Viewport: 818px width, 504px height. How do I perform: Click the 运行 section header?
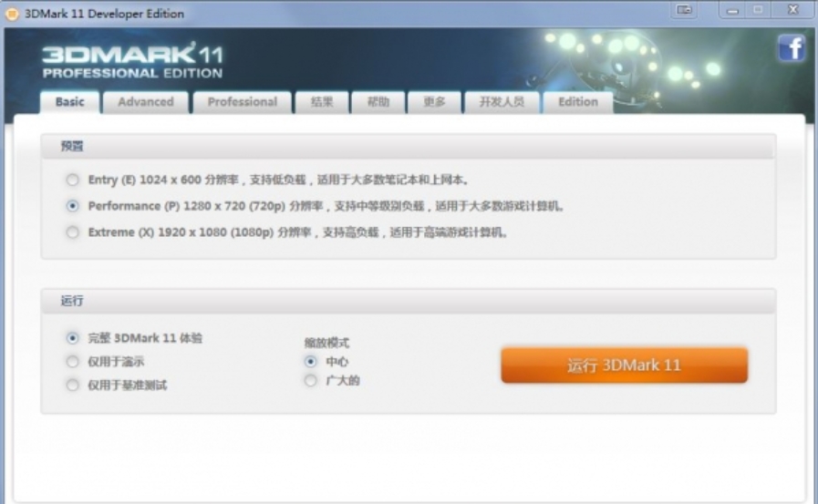(409, 301)
